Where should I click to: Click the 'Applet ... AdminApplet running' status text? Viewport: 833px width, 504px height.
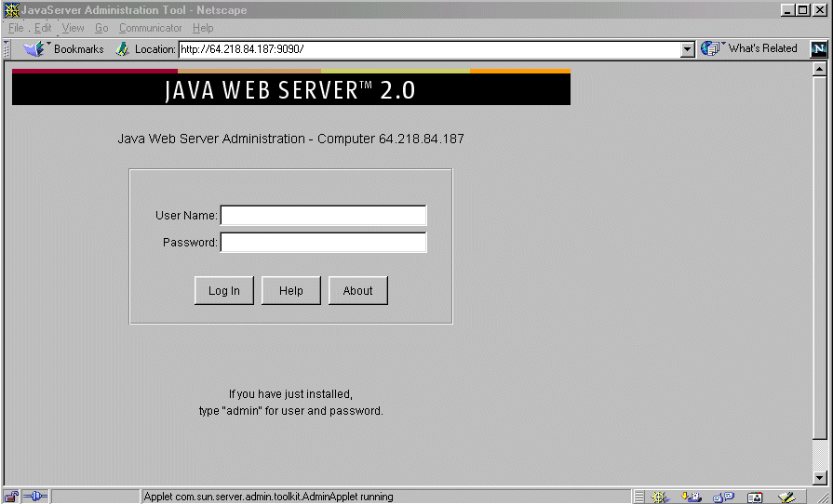coord(268,497)
